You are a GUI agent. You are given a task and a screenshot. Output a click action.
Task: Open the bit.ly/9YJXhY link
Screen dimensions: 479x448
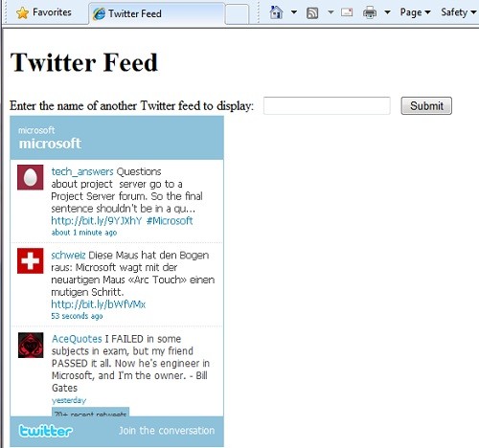(96, 220)
